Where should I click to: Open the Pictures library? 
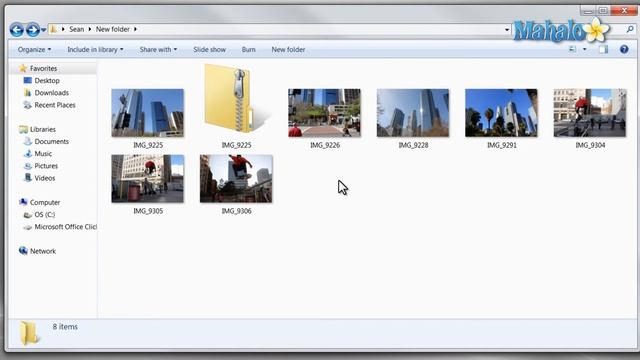46,166
